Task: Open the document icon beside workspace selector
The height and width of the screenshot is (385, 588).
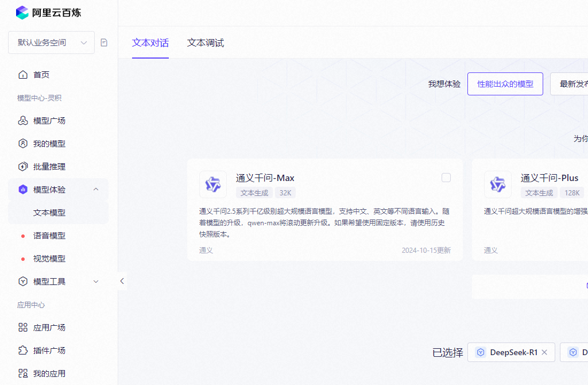Action: click(x=104, y=43)
